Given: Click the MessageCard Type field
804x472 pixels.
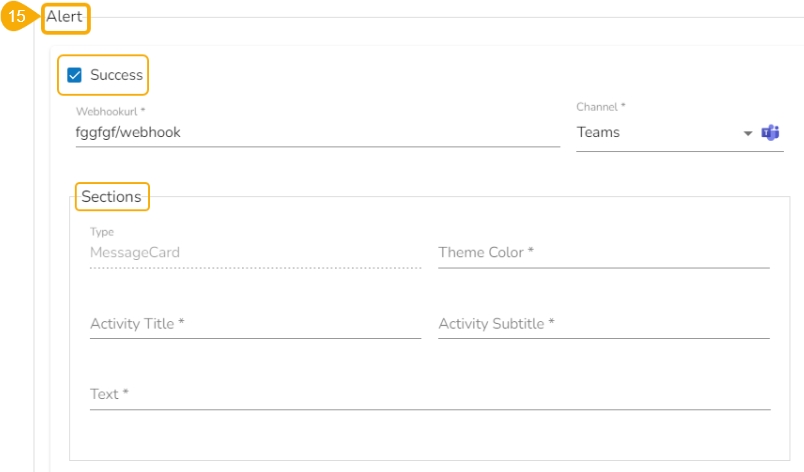Looking at the screenshot, I should pos(255,253).
